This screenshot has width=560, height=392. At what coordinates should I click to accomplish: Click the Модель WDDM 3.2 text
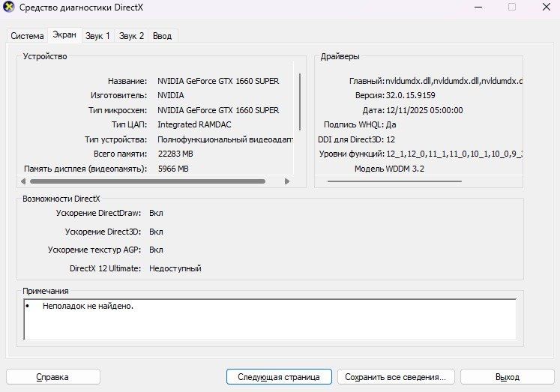389,169
